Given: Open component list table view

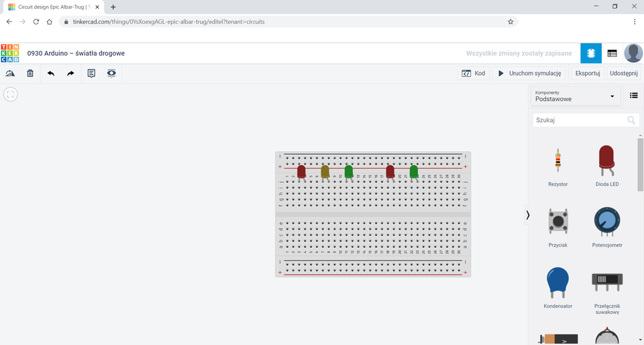Looking at the screenshot, I should 612,54.
